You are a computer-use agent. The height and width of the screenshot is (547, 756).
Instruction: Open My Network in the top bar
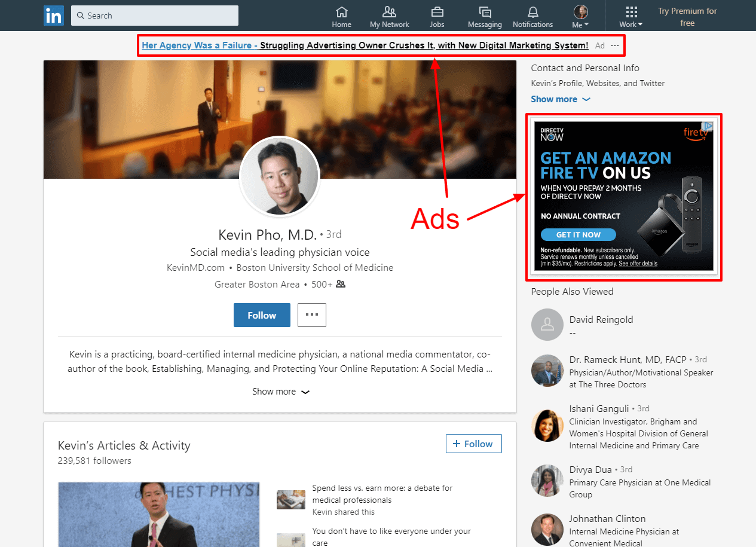[x=389, y=17]
